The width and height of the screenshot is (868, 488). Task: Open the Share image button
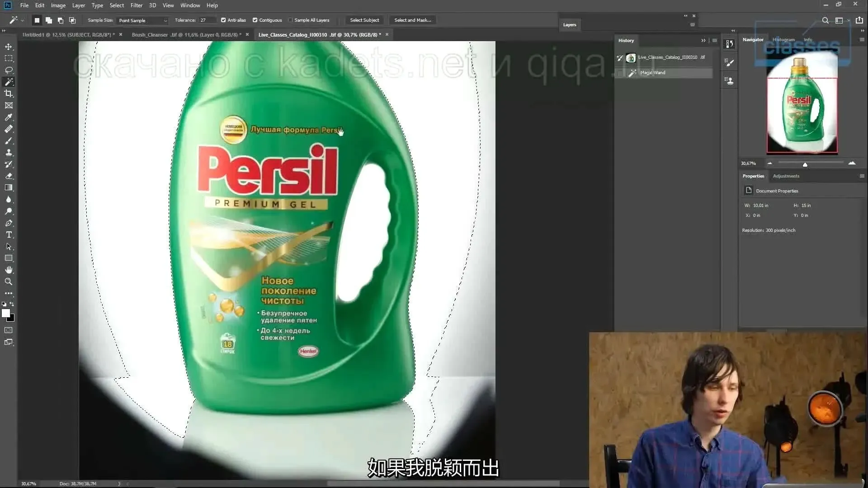tap(859, 20)
